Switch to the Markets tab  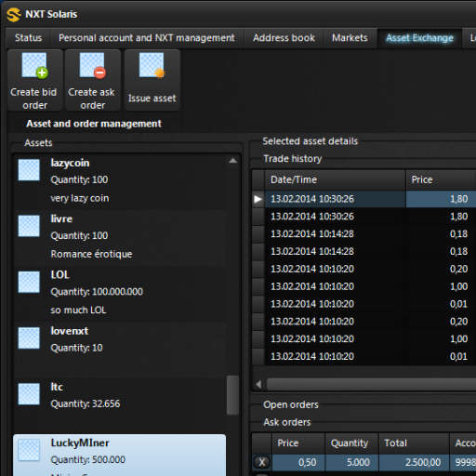pos(350,38)
